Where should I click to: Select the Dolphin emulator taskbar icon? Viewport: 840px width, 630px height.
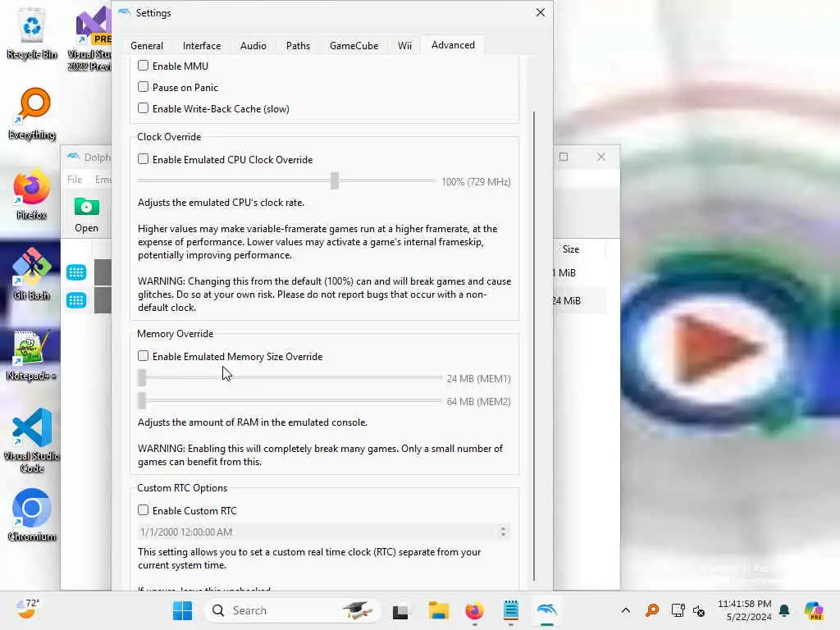[x=546, y=610]
